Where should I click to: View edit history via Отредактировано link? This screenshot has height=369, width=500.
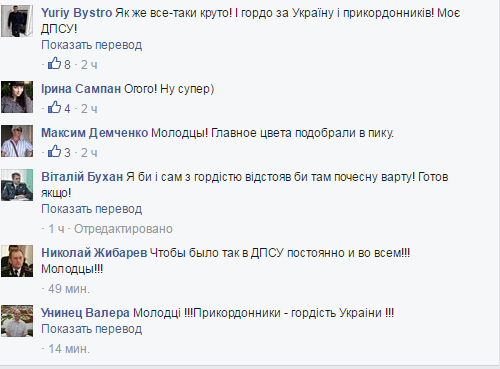click(123, 229)
